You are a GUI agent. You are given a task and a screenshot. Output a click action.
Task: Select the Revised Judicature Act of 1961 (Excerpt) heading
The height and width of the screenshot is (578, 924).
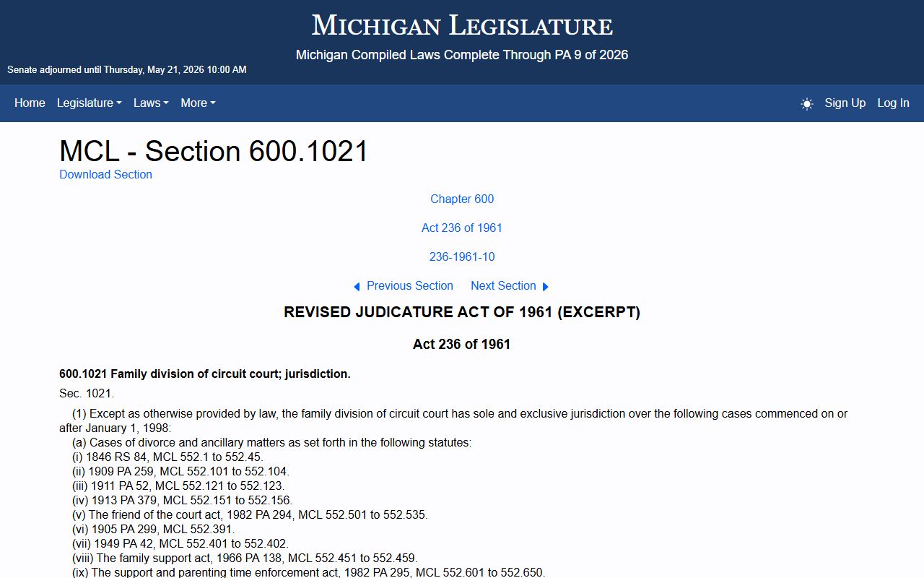coord(462,312)
